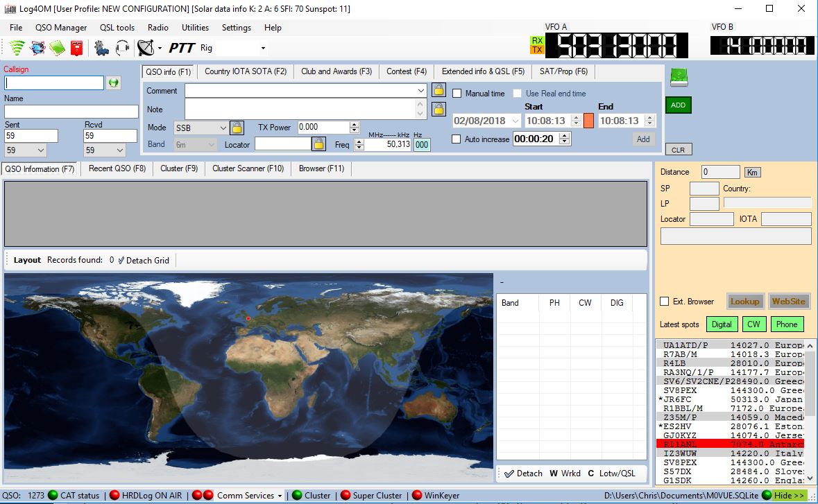The height and width of the screenshot is (504, 818).
Task: Open the green logbook toolbar icon
Action: [x=58, y=48]
